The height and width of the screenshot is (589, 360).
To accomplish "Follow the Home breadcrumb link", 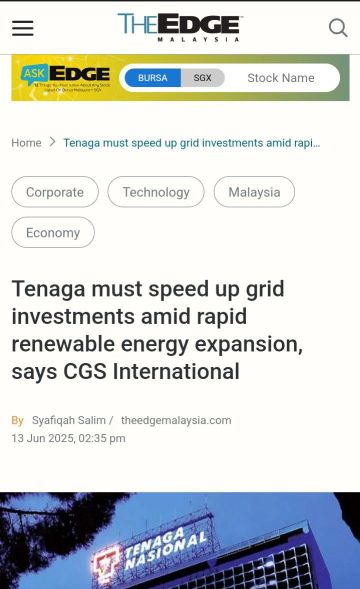I will (26, 143).
